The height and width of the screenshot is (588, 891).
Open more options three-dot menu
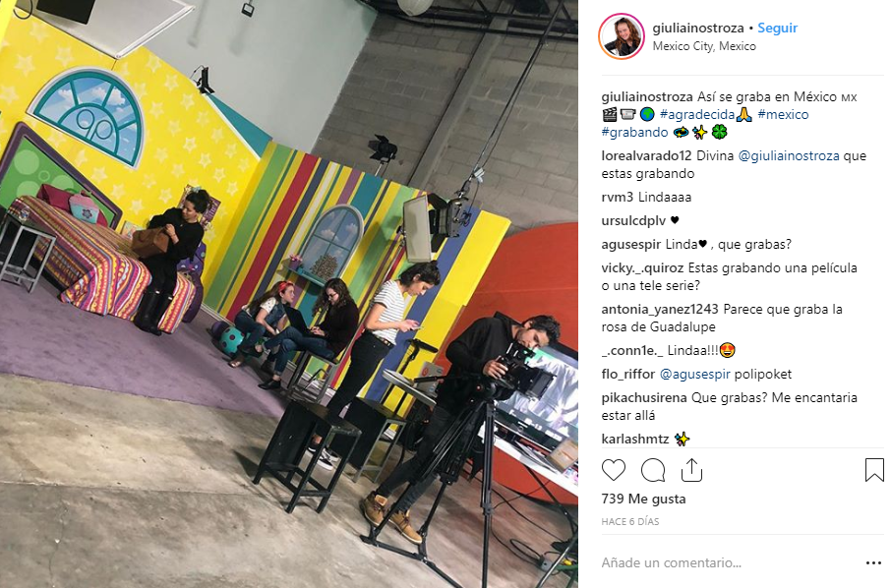pos(873,563)
